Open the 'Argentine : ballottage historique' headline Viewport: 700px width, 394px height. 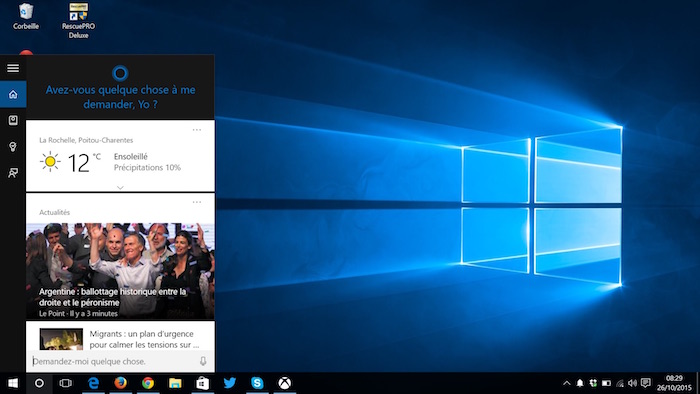pyautogui.click(x=112, y=297)
